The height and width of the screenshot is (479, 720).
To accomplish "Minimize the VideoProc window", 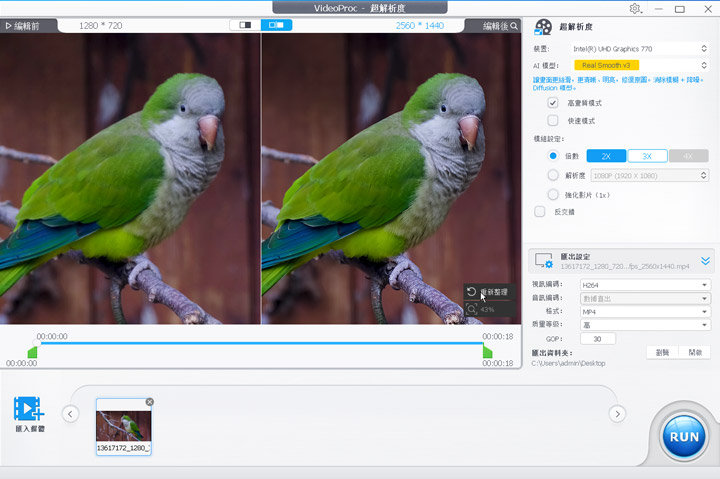I will (x=658, y=9).
